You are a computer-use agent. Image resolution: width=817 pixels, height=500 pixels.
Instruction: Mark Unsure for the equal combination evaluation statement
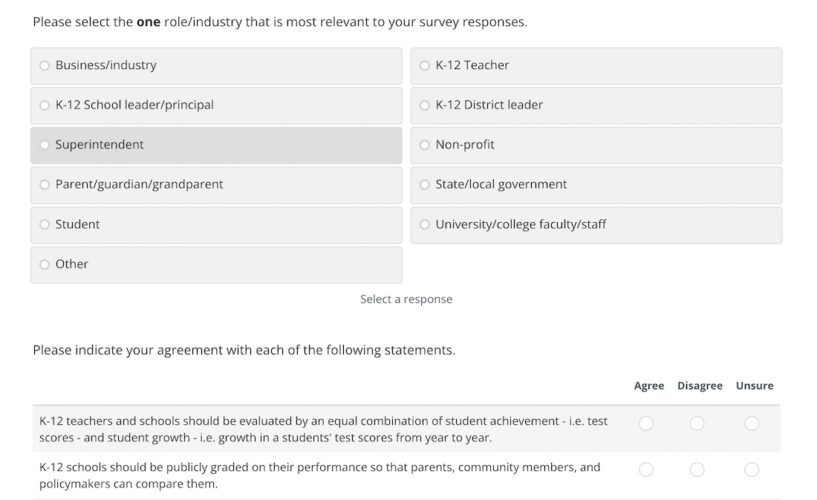tap(752, 424)
